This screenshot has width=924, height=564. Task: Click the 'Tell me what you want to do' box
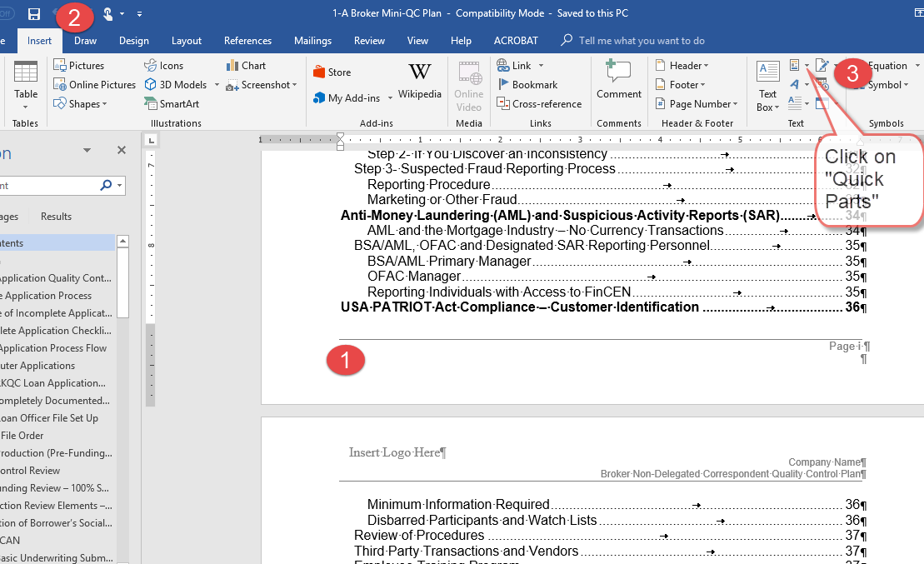click(x=642, y=41)
